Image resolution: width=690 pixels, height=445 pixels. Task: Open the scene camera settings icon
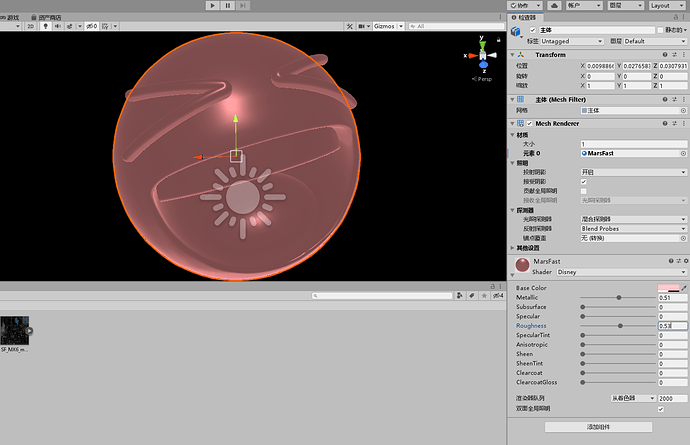(362, 26)
